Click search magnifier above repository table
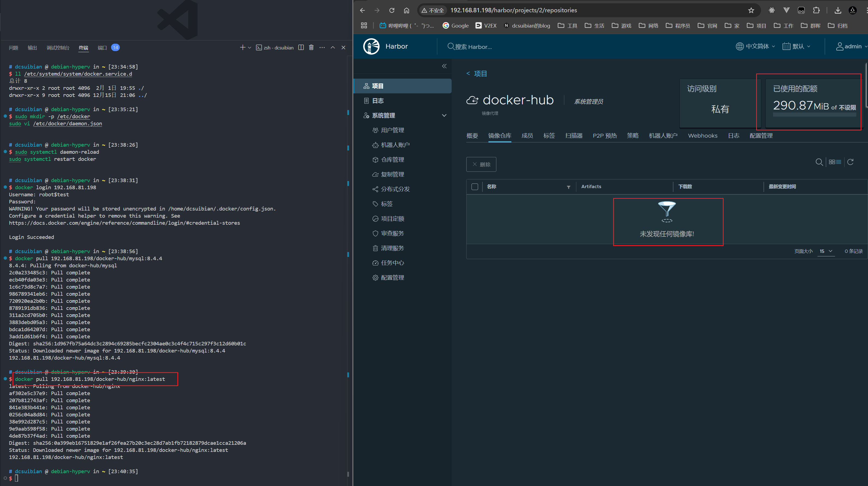 click(819, 162)
